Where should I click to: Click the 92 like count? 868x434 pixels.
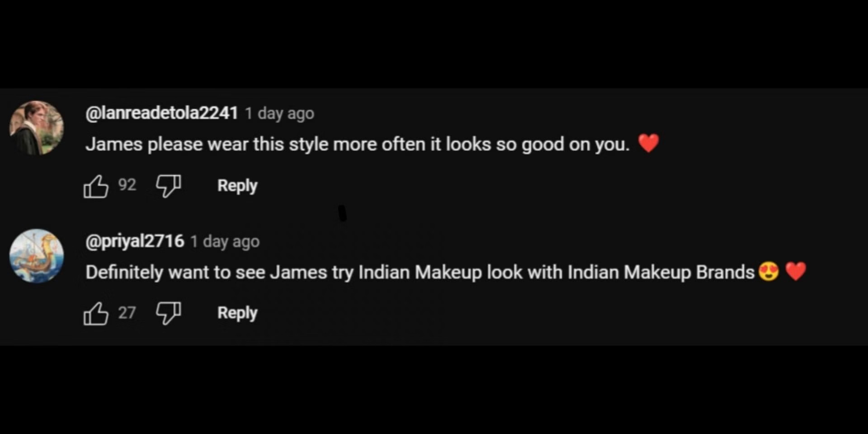pyautogui.click(x=127, y=185)
